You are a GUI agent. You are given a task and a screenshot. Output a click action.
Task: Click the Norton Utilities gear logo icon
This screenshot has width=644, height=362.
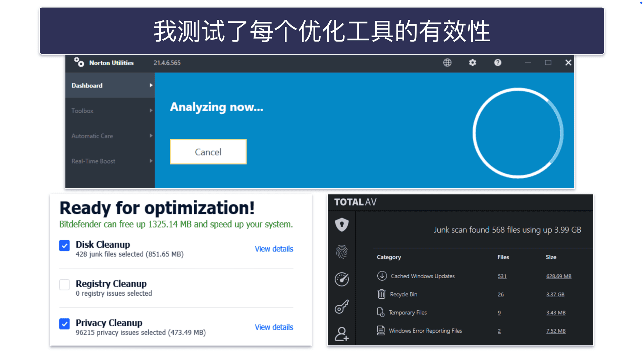(79, 62)
